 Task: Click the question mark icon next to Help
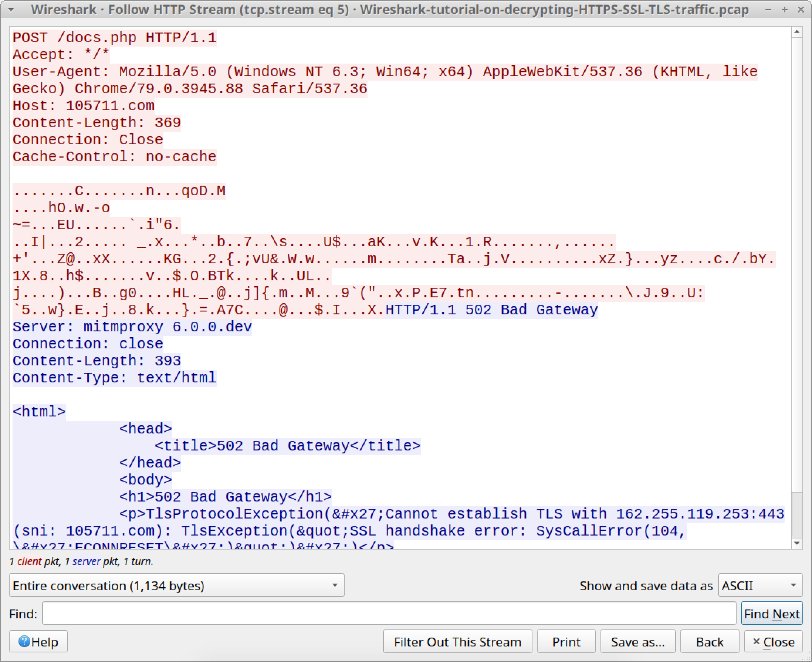24,641
